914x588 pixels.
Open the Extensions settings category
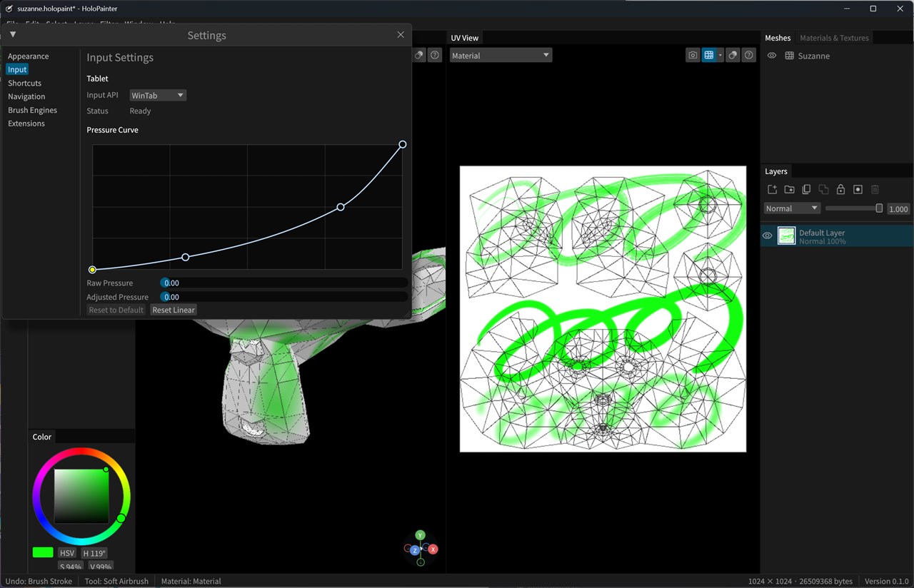(26, 123)
